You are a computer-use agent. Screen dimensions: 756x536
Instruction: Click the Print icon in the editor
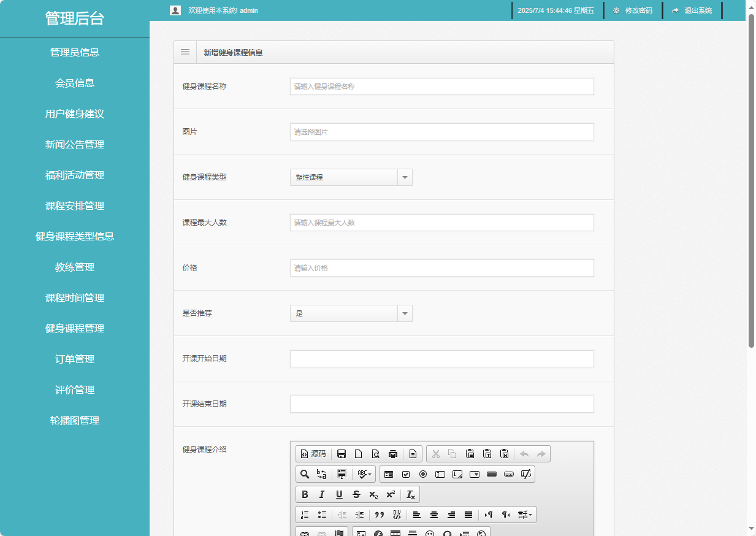pos(393,454)
